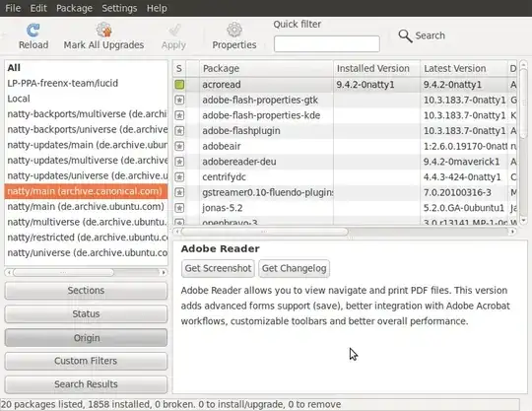Toggle status box for acroread
The image size is (532, 411).
[179, 85]
